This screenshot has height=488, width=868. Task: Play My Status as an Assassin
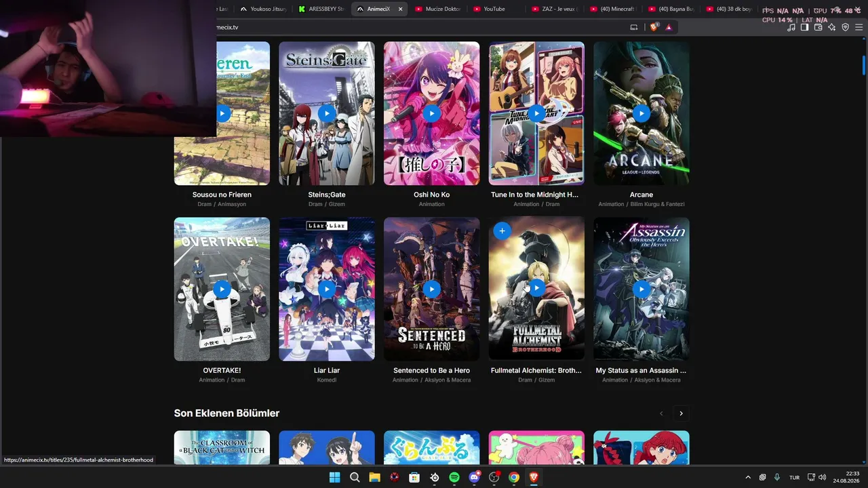(x=642, y=289)
